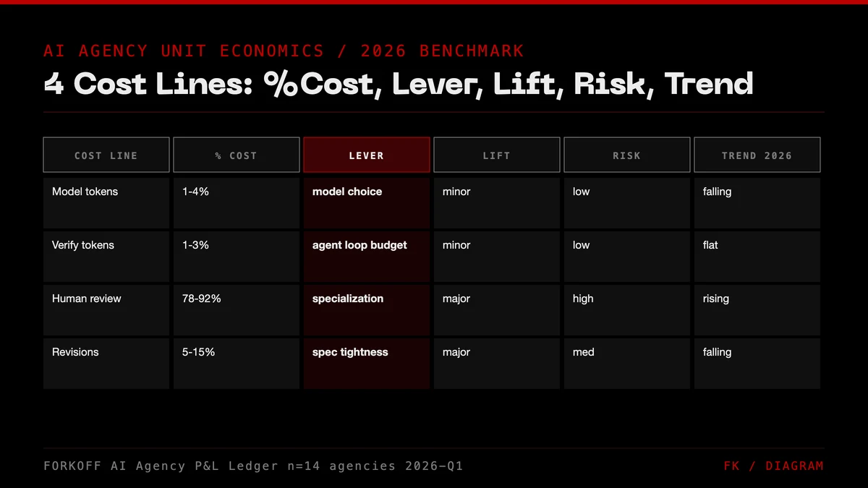This screenshot has width=868, height=488.
Task: Select minor lift in Model tokens row
Action: tap(497, 203)
